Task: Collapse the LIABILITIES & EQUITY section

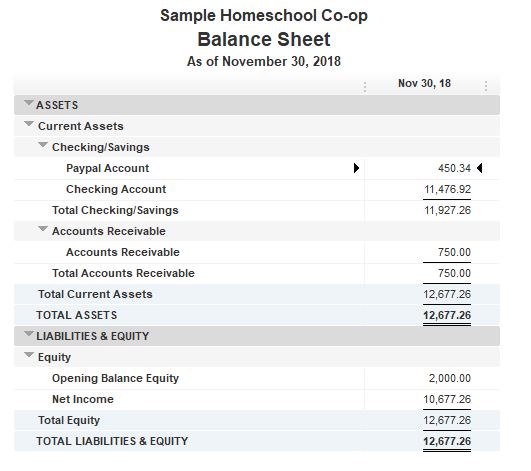Action: [29, 334]
